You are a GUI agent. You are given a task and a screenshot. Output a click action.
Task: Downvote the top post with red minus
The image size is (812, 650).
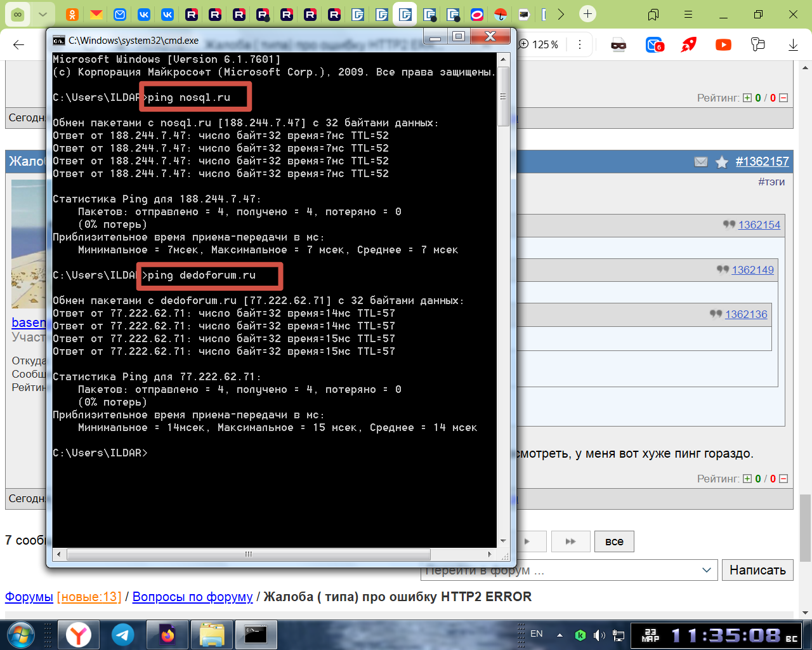pos(783,98)
